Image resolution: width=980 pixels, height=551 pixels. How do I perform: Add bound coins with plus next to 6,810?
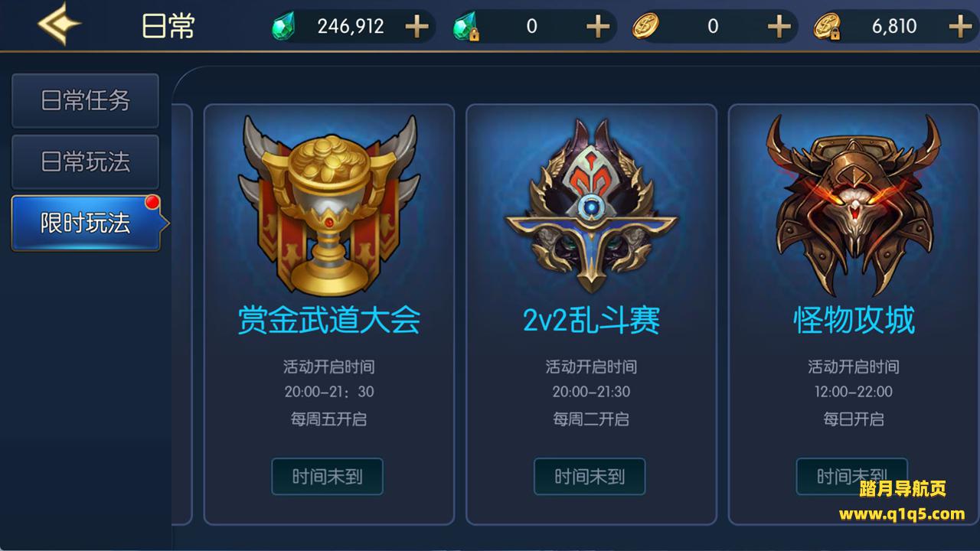click(960, 27)
